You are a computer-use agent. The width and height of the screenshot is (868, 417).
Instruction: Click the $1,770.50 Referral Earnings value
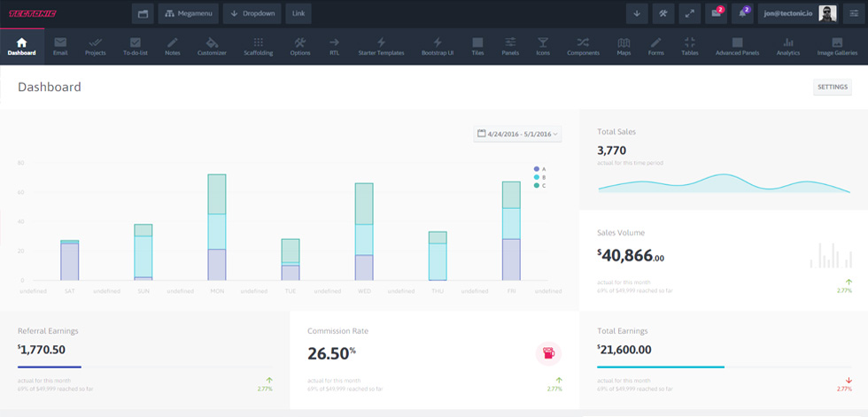pos(42,350)
